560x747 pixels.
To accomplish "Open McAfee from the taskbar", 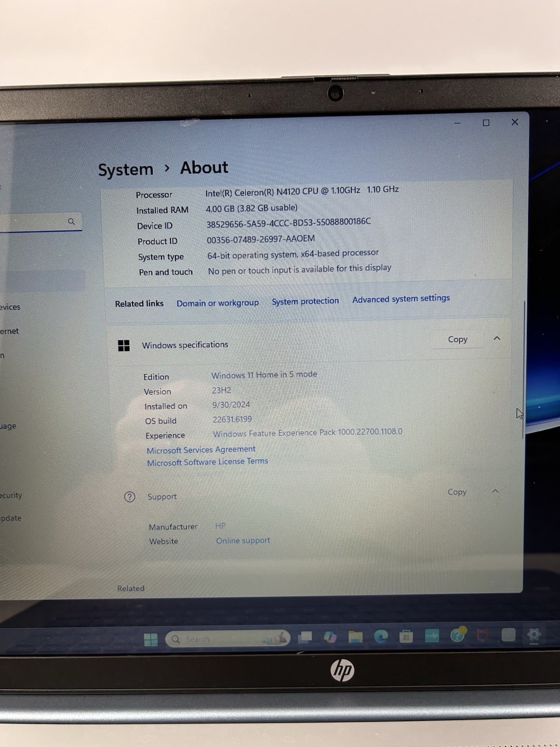I will [483, 635].
